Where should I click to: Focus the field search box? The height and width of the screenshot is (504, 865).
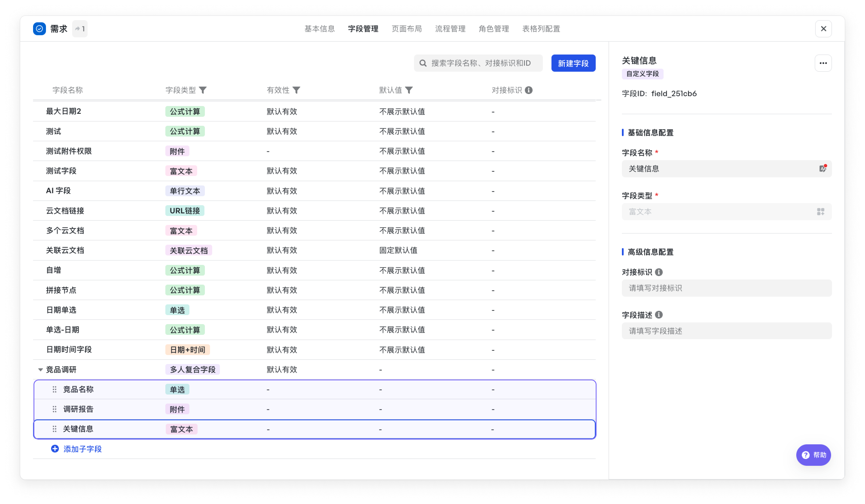click(478, 63)
